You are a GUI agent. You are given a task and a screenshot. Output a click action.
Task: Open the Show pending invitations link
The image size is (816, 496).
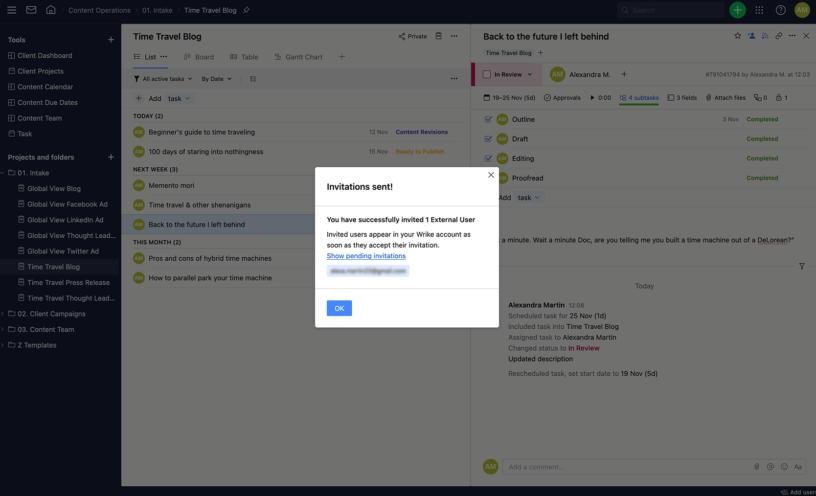(x=366, y=256)
